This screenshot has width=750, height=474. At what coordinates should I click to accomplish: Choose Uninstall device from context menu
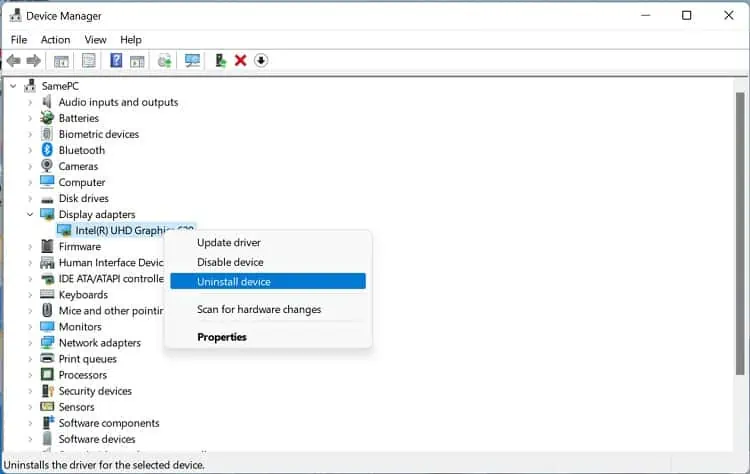point(234,282)
